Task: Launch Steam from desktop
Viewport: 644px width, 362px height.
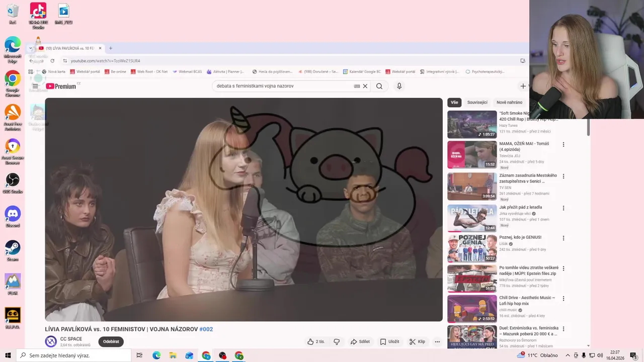Action: (13, 251)
